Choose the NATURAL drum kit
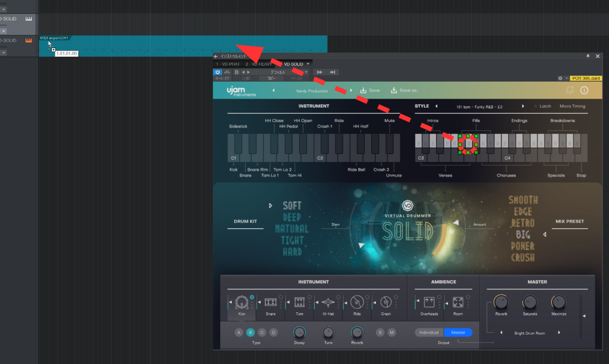This screenshot has width=609, height=364. (x=292, y=229)
